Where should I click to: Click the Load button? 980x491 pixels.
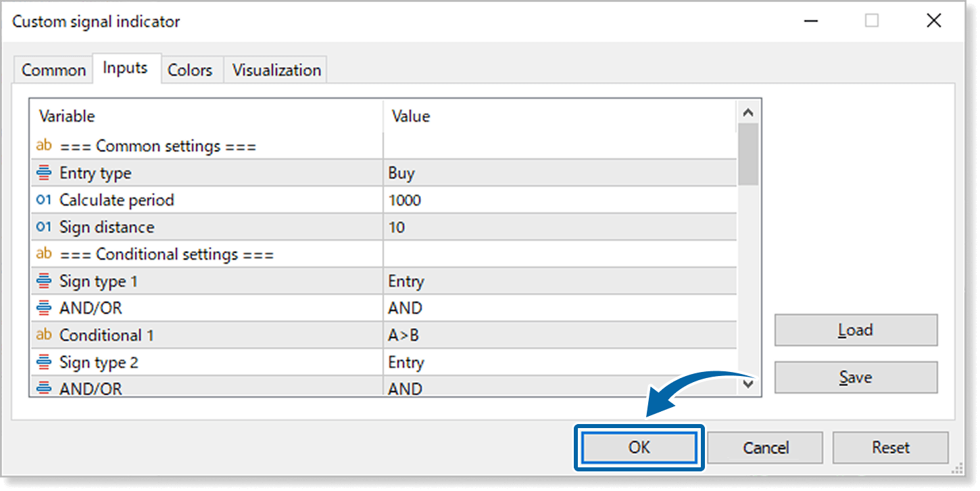pyautogui.click(x=856, y=330)
